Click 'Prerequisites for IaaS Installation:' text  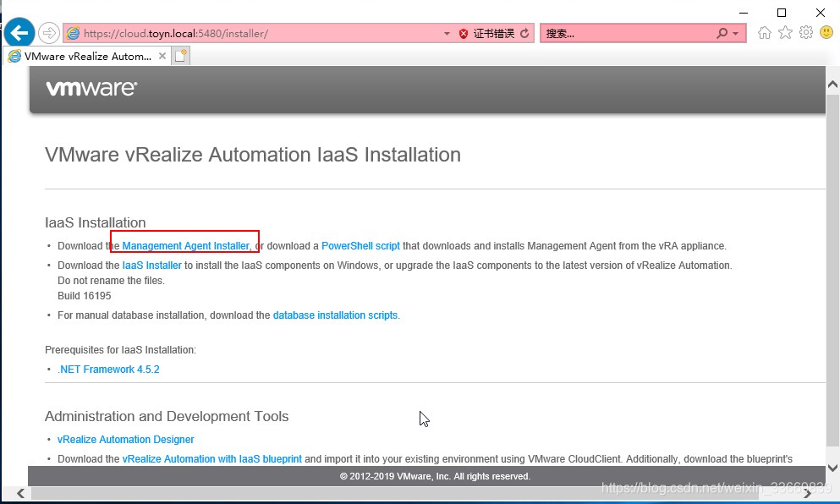pos(120,350)
